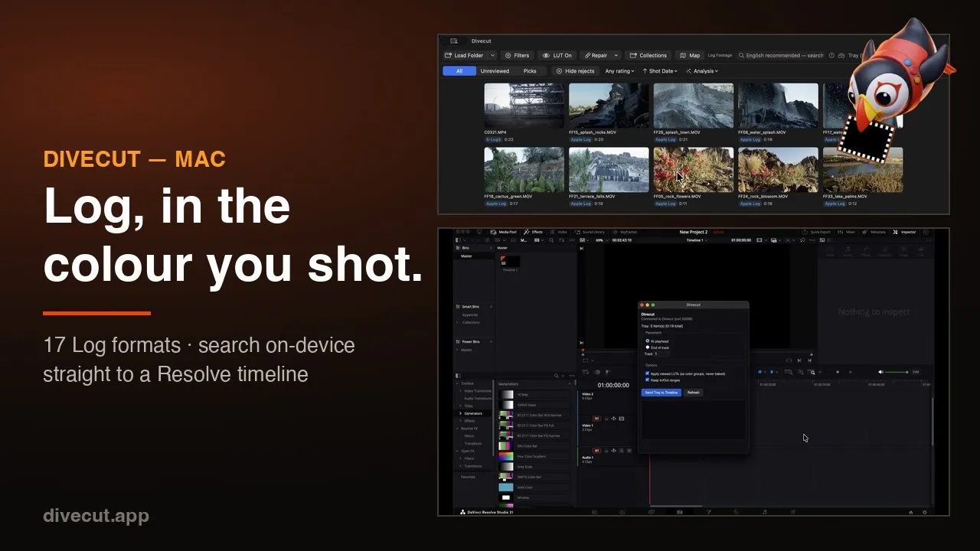This screenshot has width=980, height=551.
Task: Open the Mixer panel in Resolve
Action: 847,232
